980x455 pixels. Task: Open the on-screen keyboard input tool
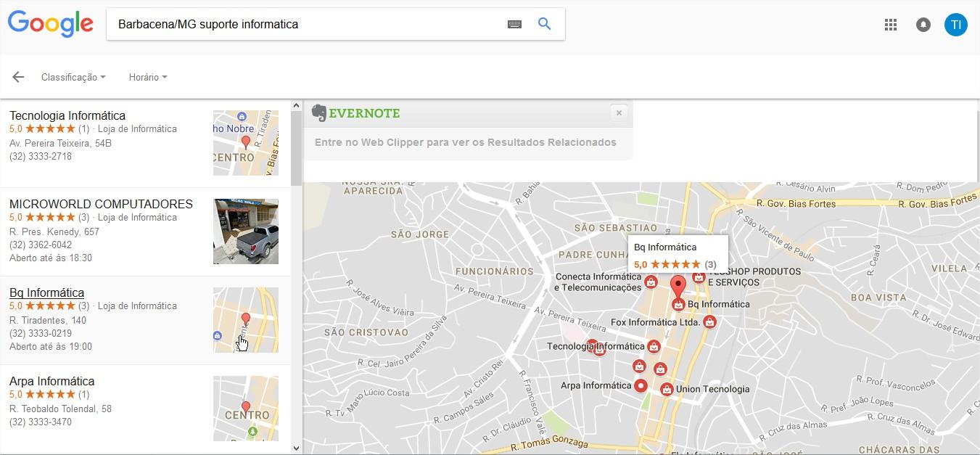514,24
